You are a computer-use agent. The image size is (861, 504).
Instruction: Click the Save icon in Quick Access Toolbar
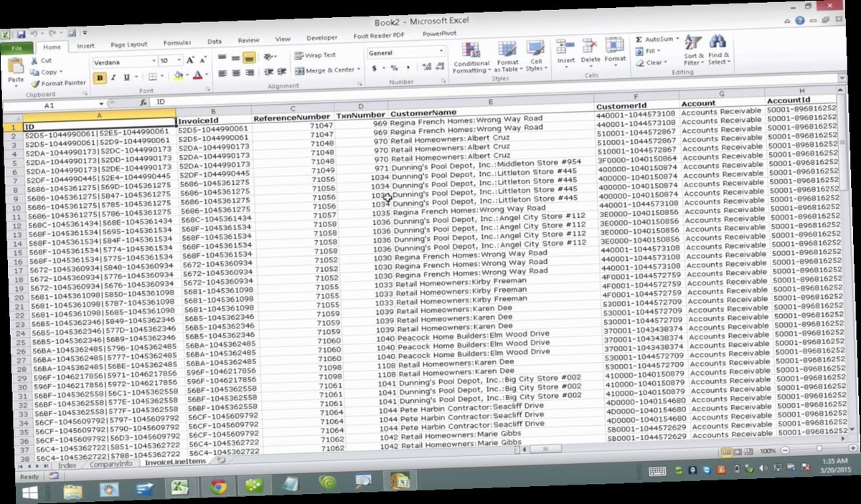pos(22,34)
